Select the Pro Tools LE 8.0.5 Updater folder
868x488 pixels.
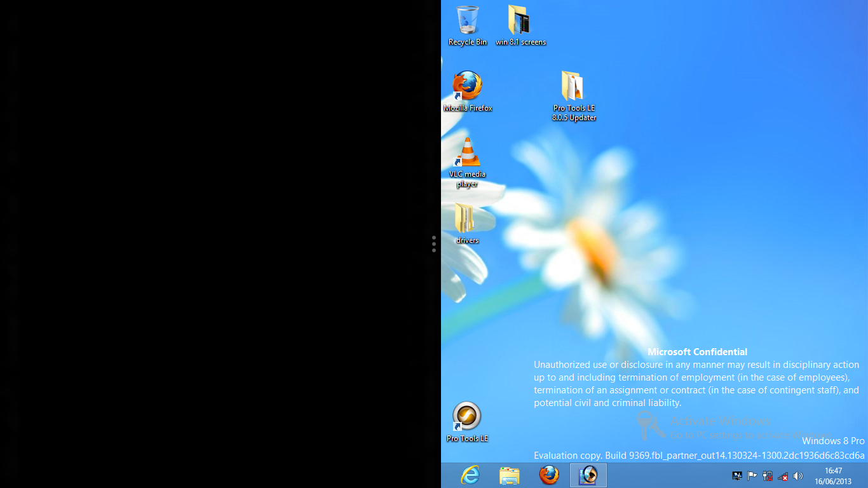point(574,96)
